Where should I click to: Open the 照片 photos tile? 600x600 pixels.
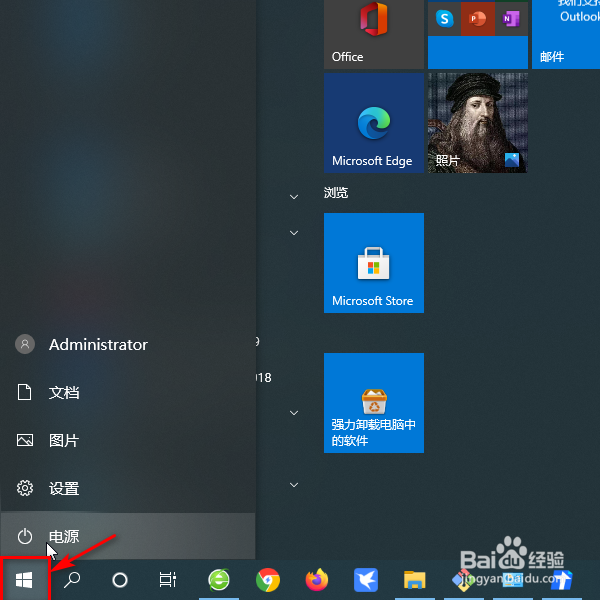(x=478, y=123)
